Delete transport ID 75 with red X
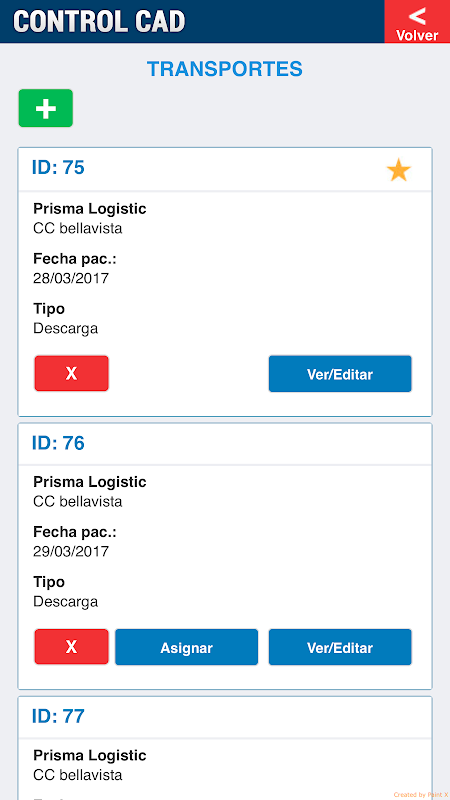The height and width of the screenshot is (800, 450). 71,374
